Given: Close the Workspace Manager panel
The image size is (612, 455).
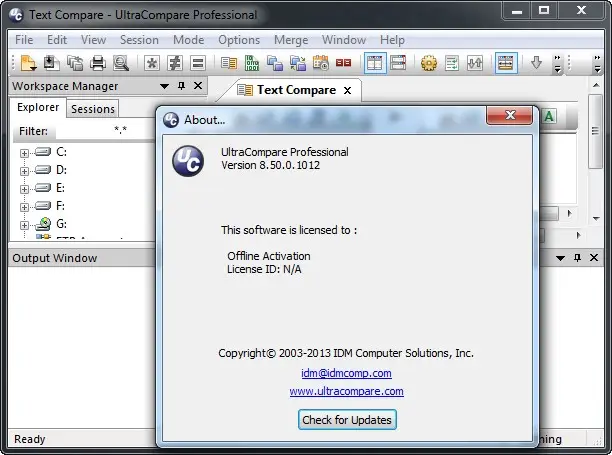Looking at the screenshot, I should [198, 85].
